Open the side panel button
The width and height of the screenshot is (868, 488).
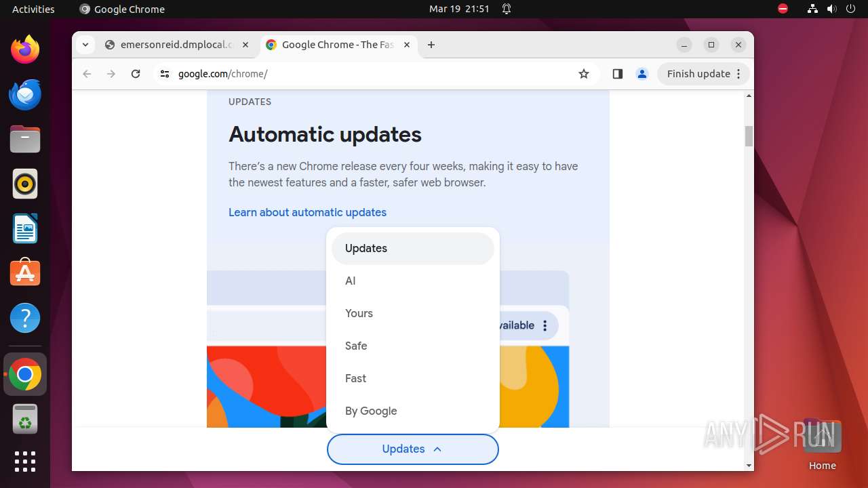[x=617, y=74]
